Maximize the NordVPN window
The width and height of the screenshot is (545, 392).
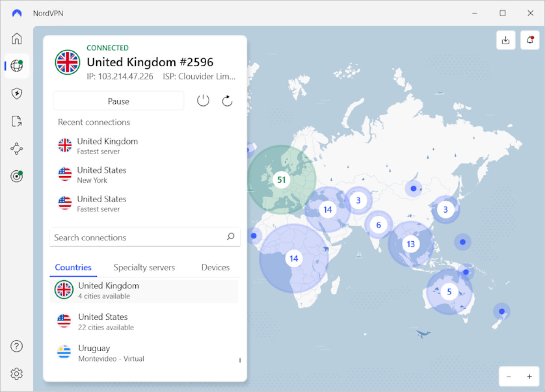[x=502, y=13]
